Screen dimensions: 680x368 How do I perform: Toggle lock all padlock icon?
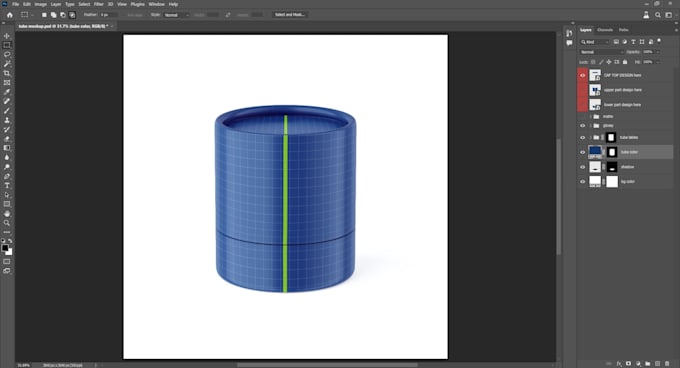click(625, 62)
